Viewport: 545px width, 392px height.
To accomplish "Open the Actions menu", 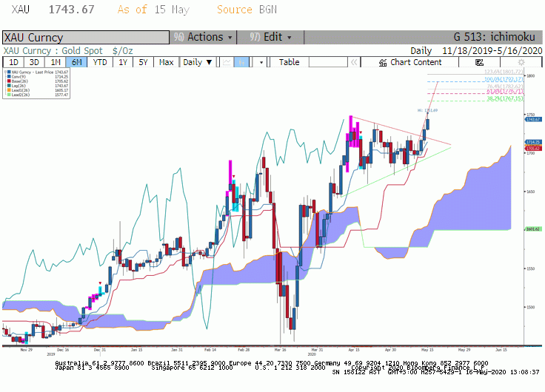I will coord(203,37).
